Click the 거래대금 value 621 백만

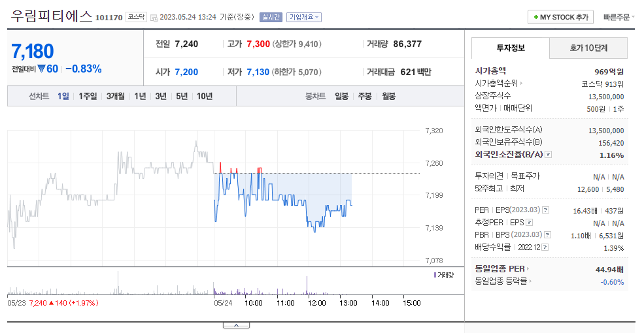click(x=416, y=72)
